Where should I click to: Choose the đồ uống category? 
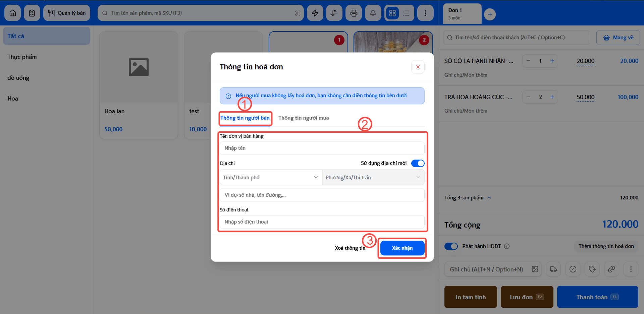point(47,78)
